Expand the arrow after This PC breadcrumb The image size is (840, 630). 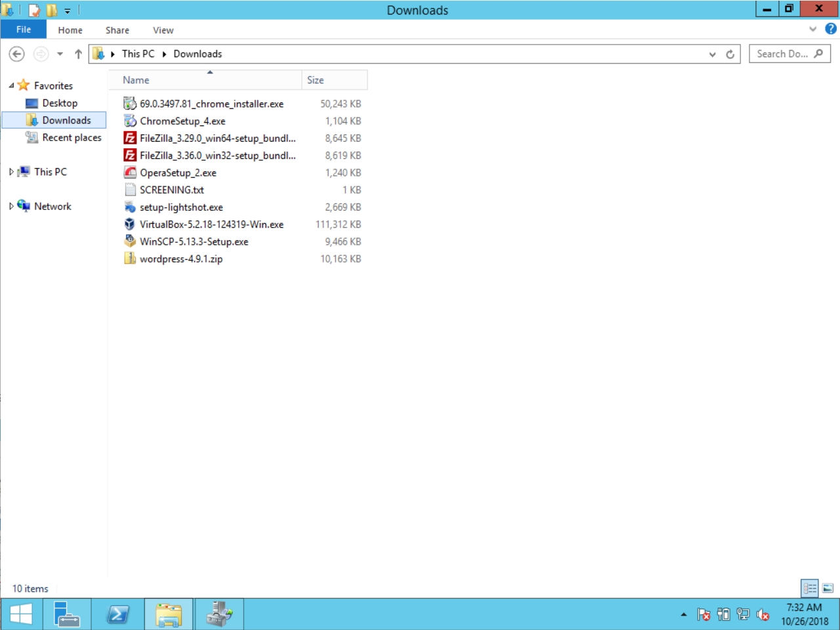pyautogui.click(x=164, y=54)
